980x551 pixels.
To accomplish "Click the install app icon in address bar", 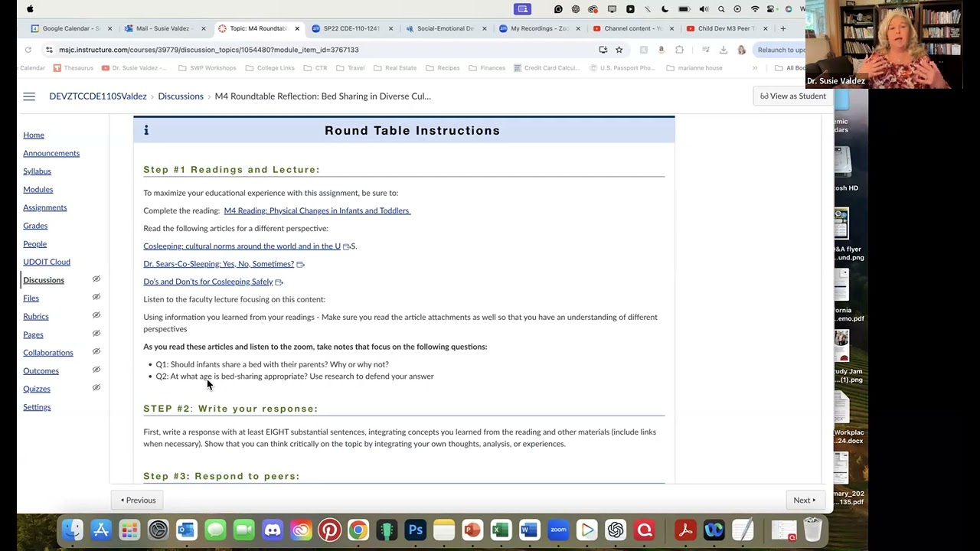I will [x=603, y=50].
